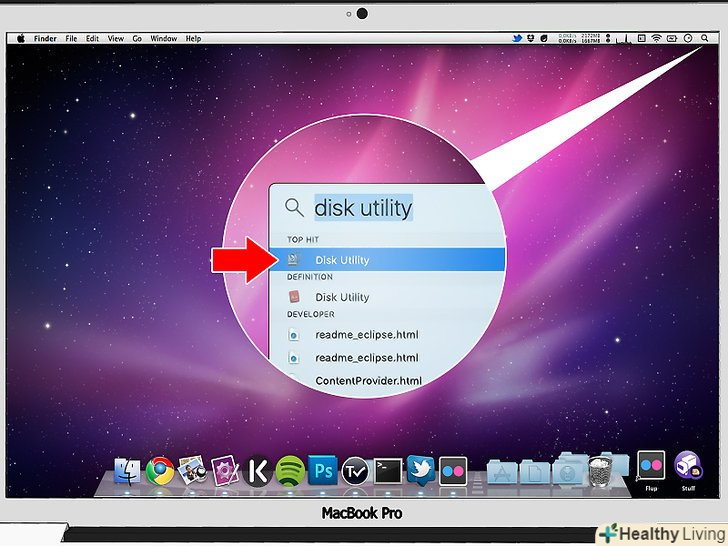Open Finder from the Dock
Viewport: 728px width, 546px height.
pos(127,472)
